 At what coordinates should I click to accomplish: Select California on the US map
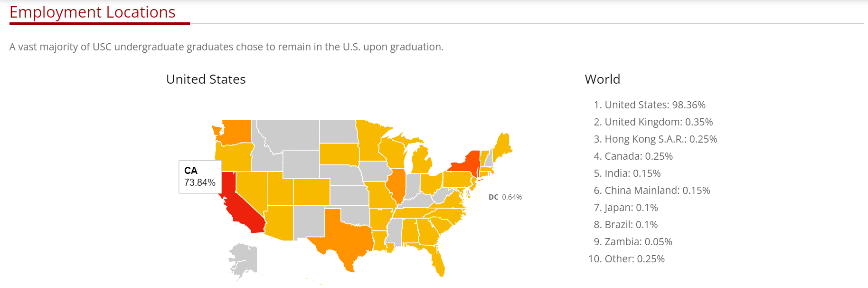coord(240,208)
